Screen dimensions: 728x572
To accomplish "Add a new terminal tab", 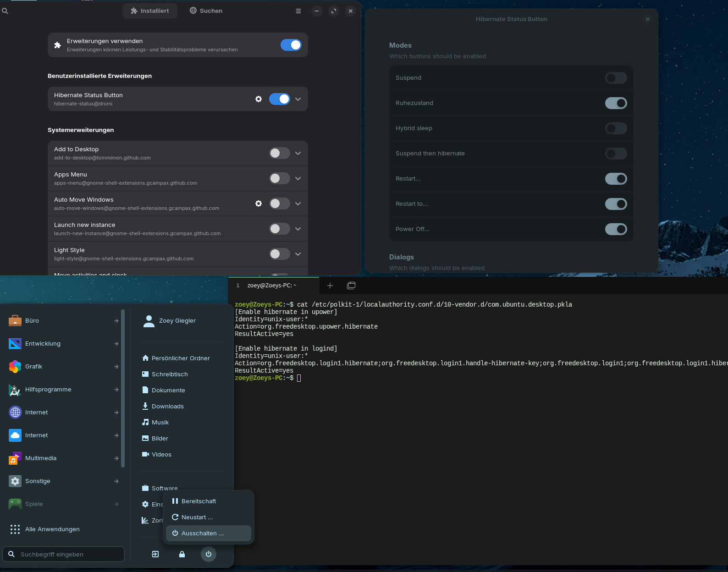I will 330,286.
